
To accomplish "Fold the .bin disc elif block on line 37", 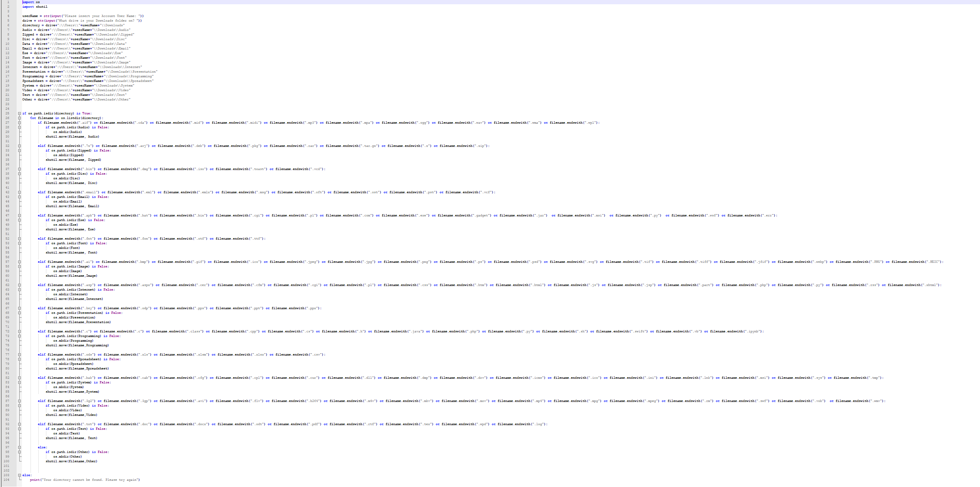I will pos(19,169).
